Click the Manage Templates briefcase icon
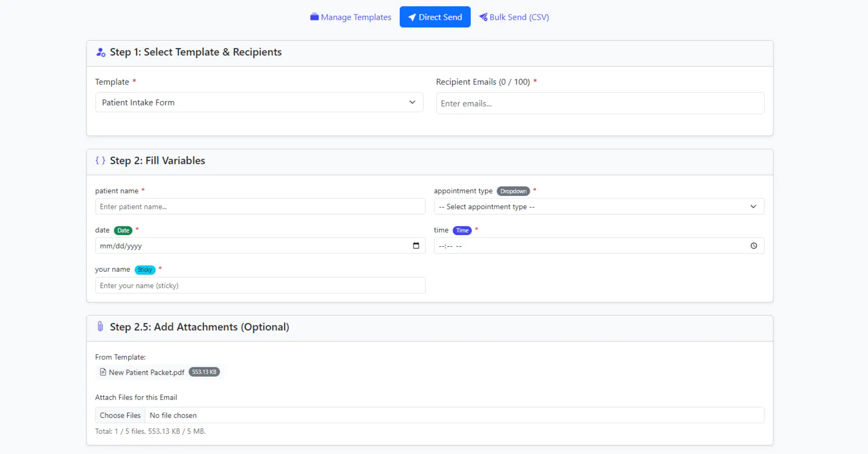This screenshot has height=454, width=868. pyautogui.click(x=314, y=17)
